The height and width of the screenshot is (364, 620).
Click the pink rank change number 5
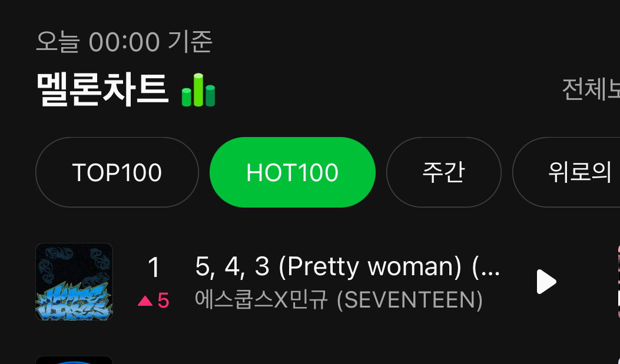click(x=163, y=301)
